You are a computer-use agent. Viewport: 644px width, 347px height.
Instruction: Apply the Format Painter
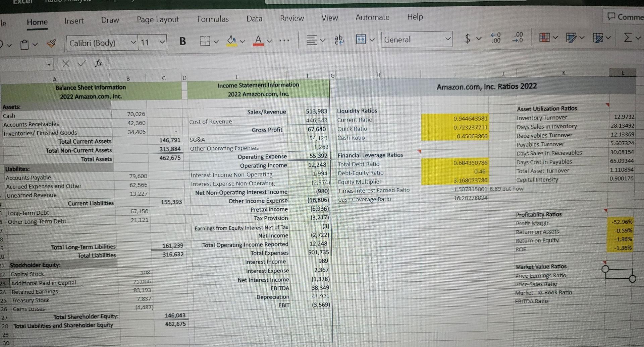pos(51,43)
